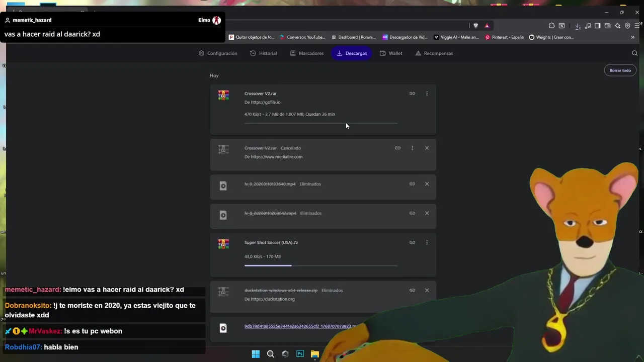Copy link of downloading Crossover V2.rar

tap(412, 94)
